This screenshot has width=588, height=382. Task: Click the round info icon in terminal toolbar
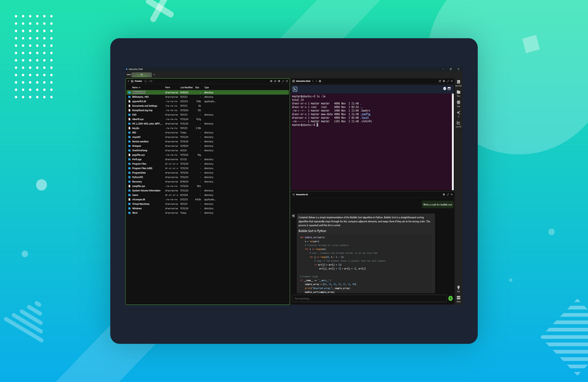click(445, 89)
